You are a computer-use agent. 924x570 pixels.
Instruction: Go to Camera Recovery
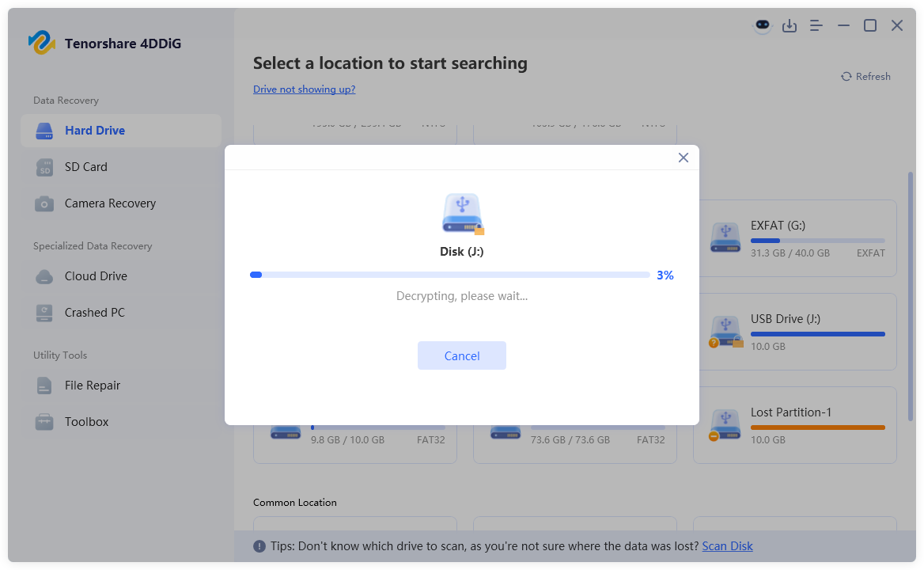pyautogui.click(x=110, y=203)
